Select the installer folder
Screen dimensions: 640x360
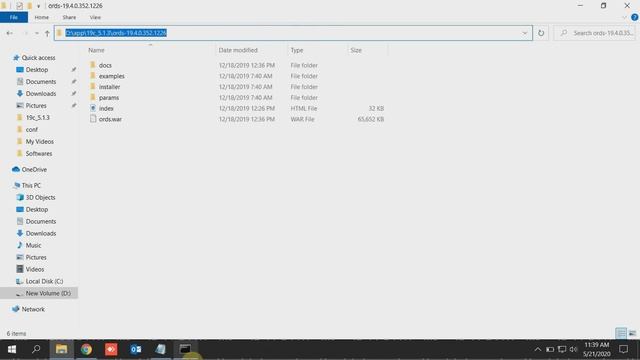109,87
